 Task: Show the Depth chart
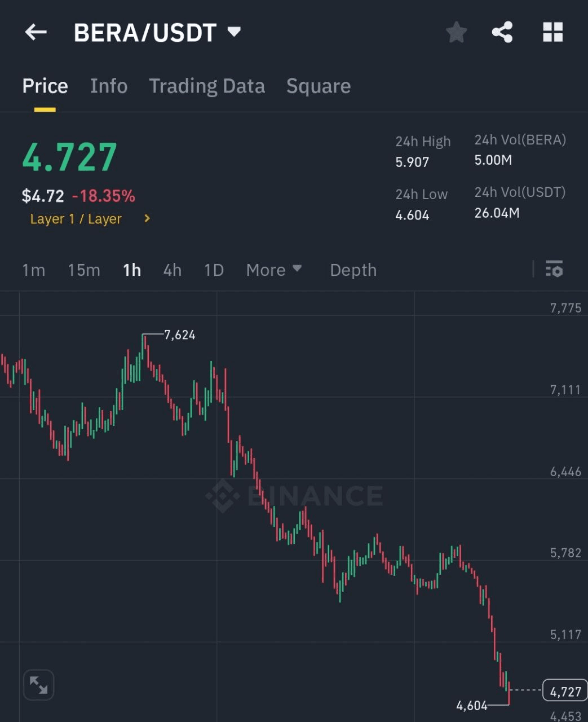[353, 270]
